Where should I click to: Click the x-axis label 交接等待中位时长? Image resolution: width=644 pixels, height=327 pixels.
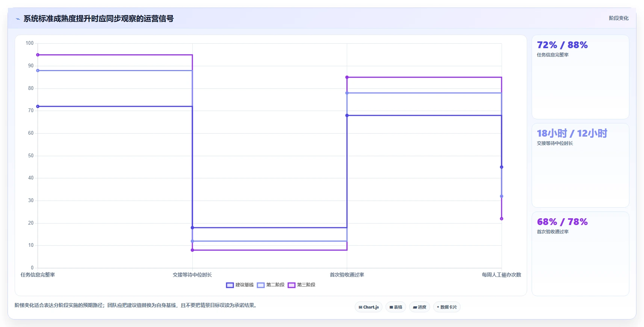tap(192, 275)
